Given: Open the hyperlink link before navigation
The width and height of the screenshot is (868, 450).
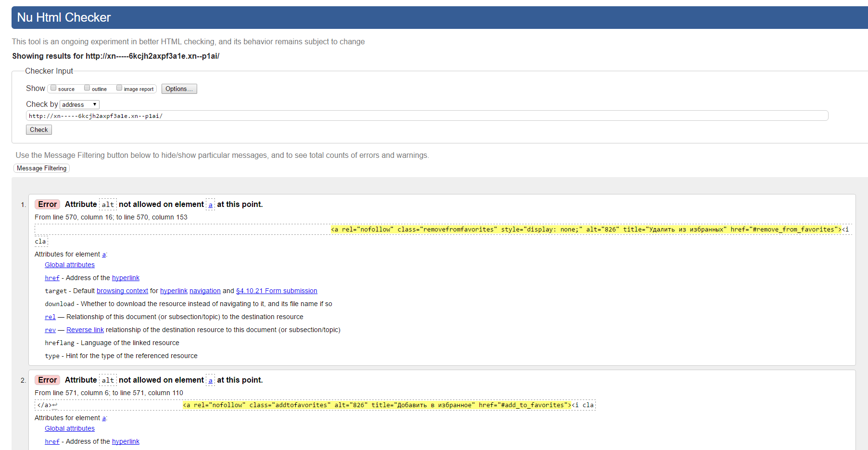Looking at the screenshot, I should tap(174, 291).
